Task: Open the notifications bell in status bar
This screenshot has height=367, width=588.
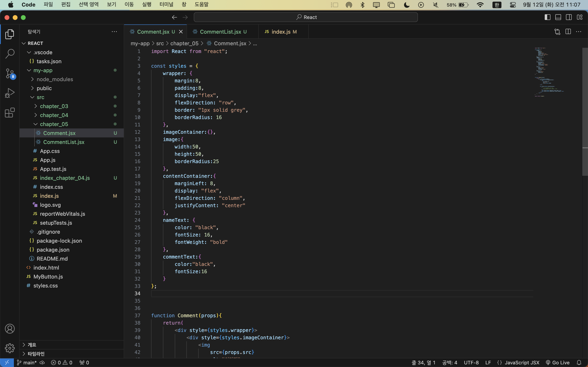Action: 579,363
